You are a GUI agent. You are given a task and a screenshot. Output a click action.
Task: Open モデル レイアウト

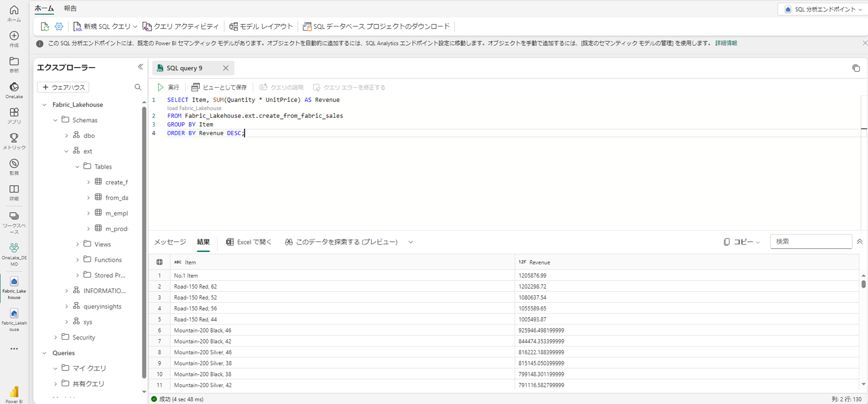point(261,27)
